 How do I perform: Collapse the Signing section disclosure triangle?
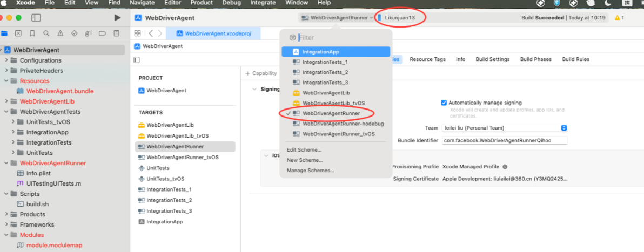254,89
